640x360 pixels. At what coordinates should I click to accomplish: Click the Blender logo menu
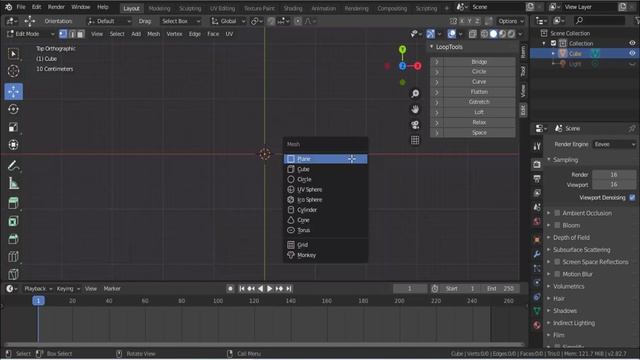click(9, 7)
